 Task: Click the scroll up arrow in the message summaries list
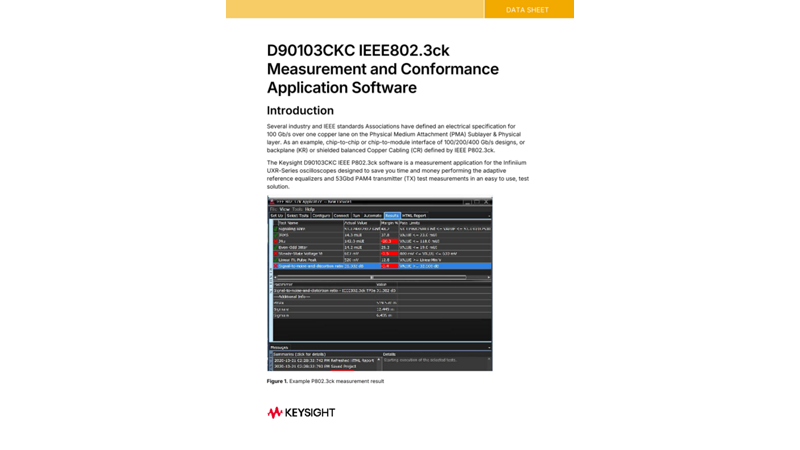[x=379, y=360]
